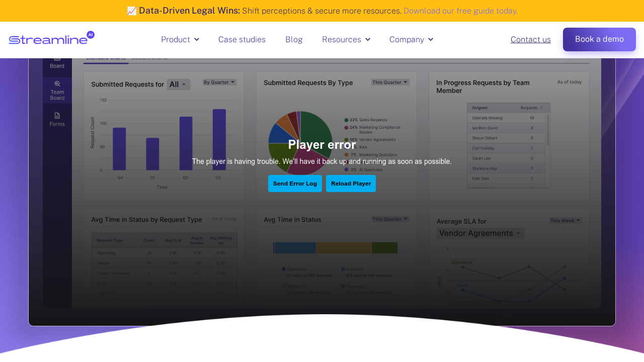Open the Vendor Agreements dropdown
This screenshot has width=644, height=362.
pyautogui.click(x=480, y=233)
